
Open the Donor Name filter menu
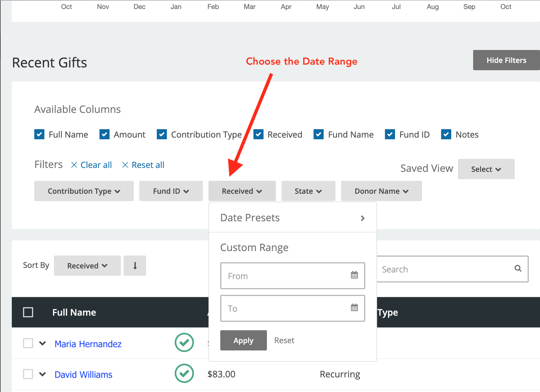pos(381,191)
